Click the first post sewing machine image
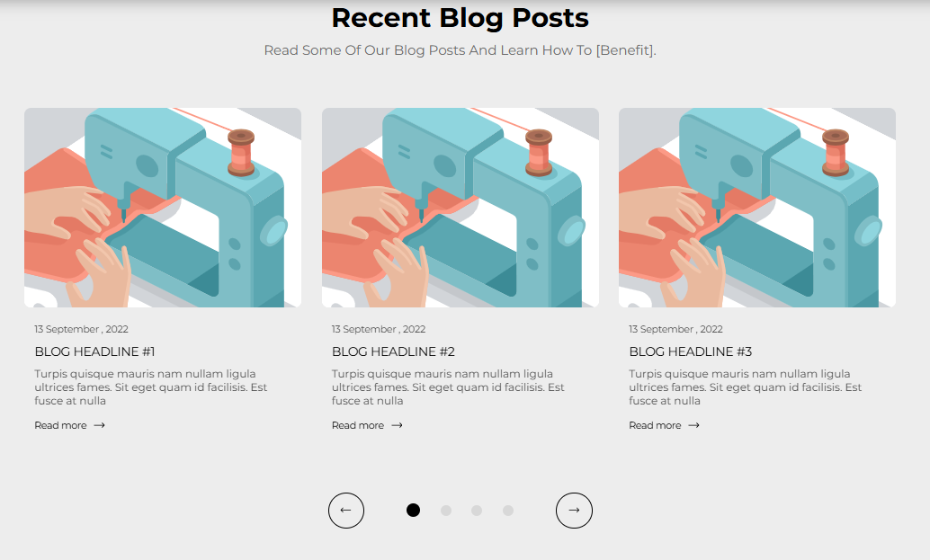 163,208
